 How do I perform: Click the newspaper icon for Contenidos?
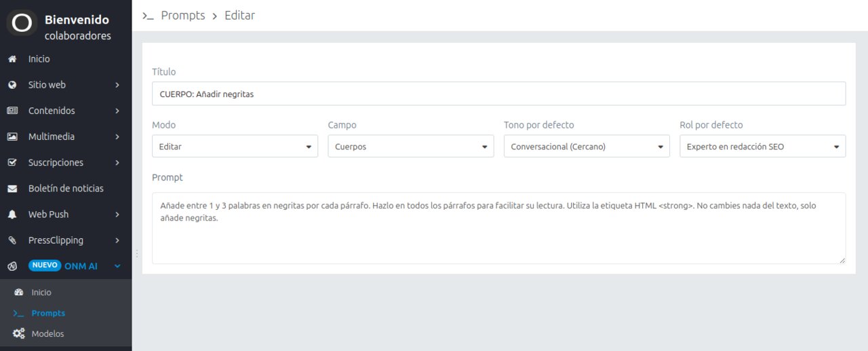[12, 111]
